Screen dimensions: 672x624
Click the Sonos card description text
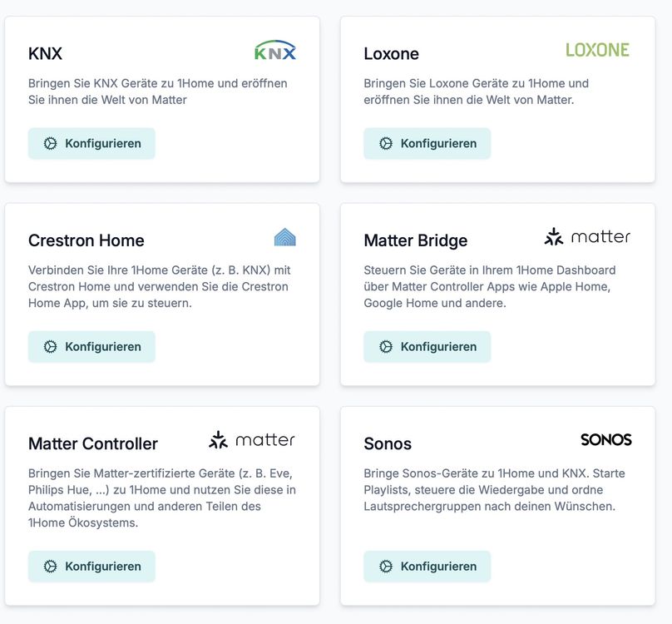coord(494,490)
